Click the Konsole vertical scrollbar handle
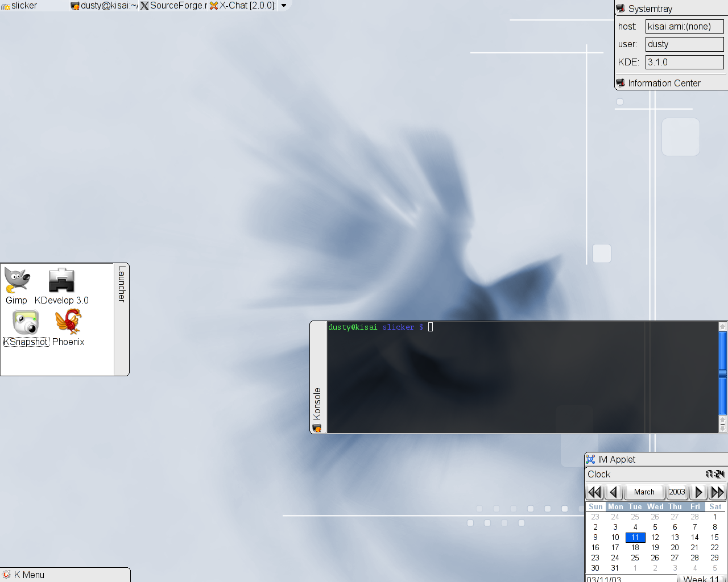 coord(723,373)
